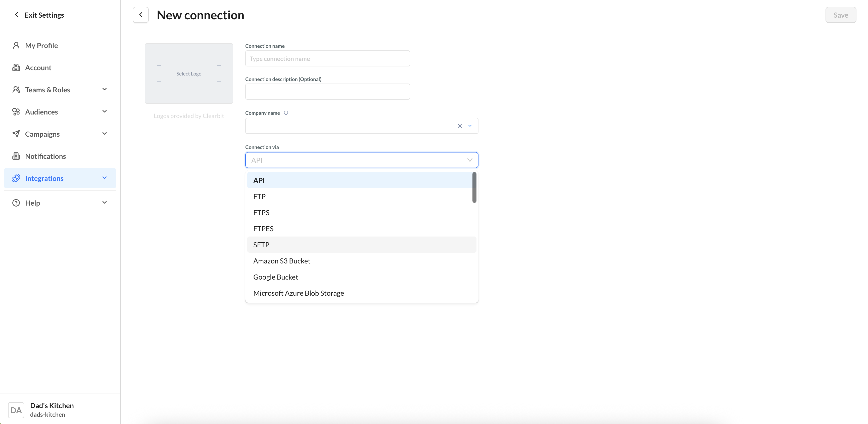
Task: Click the Integrations puzzle icon
Action: coord(16,178)
